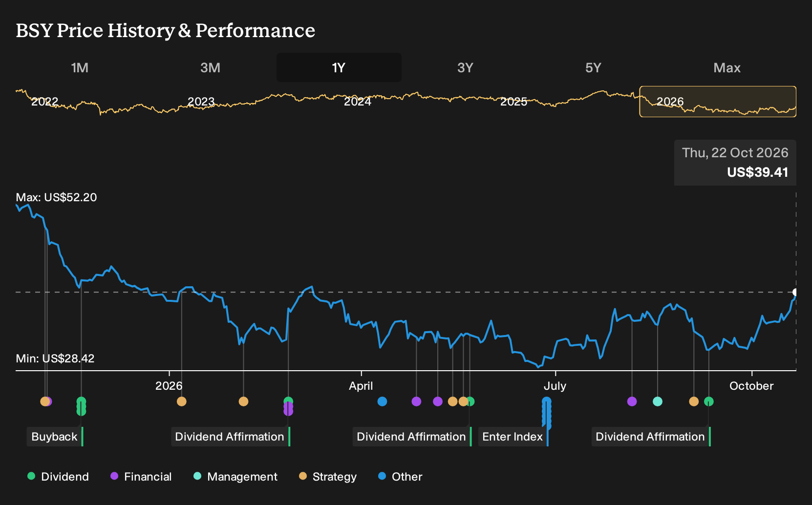Click the Min: US$28.42 label
Image resolution: width=812 pixels, height=505 pixels.
point(55,358)
